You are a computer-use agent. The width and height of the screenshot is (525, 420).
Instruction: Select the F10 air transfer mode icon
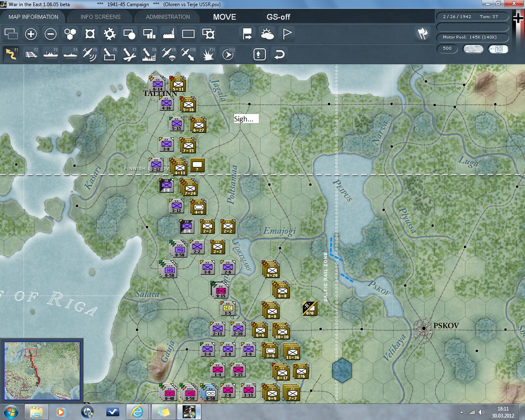(188, 54)
